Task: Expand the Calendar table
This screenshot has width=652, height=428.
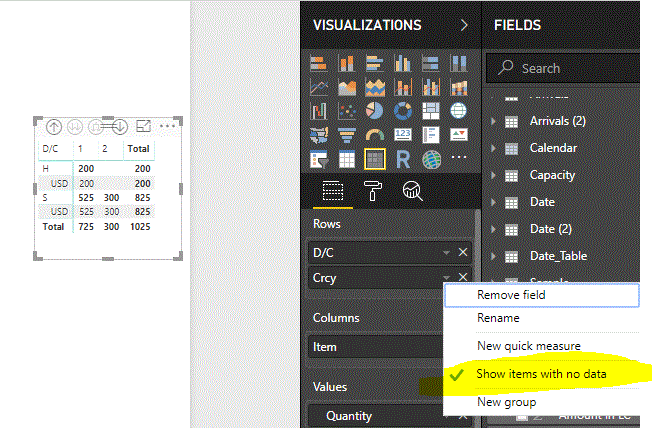Action: (x=493, y=148)
